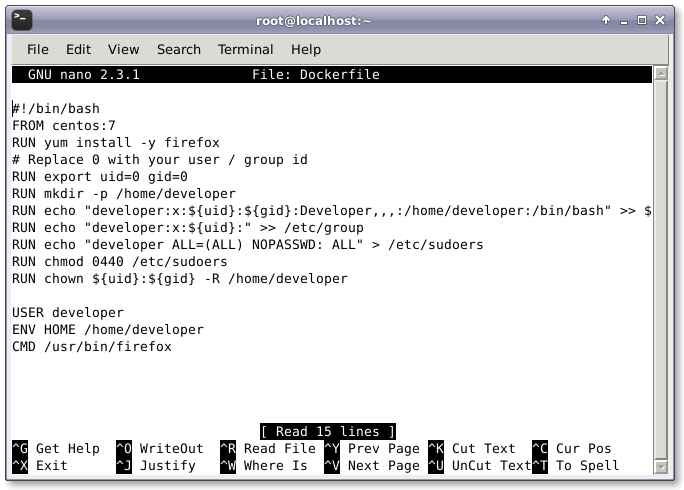The height and width of the screenshot is (490, 684).
Task: Click the ^X Exit shortcut label
Action: (x=40, y=465)
